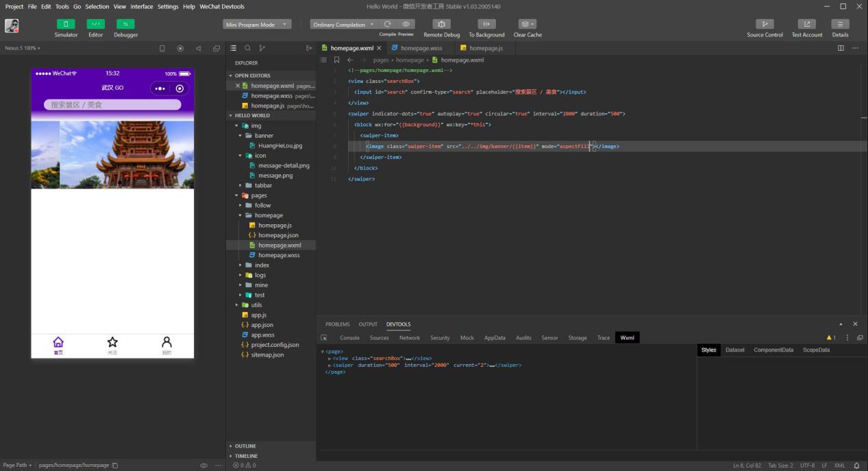This screenshot has width=868, height=471.
Task: Open app.json in the file tree
Action: [262, 325]
